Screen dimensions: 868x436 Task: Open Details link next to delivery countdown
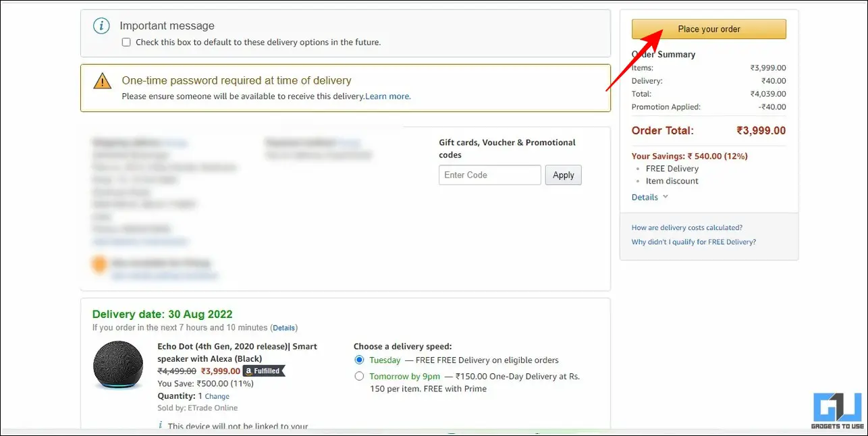[284, 328]
